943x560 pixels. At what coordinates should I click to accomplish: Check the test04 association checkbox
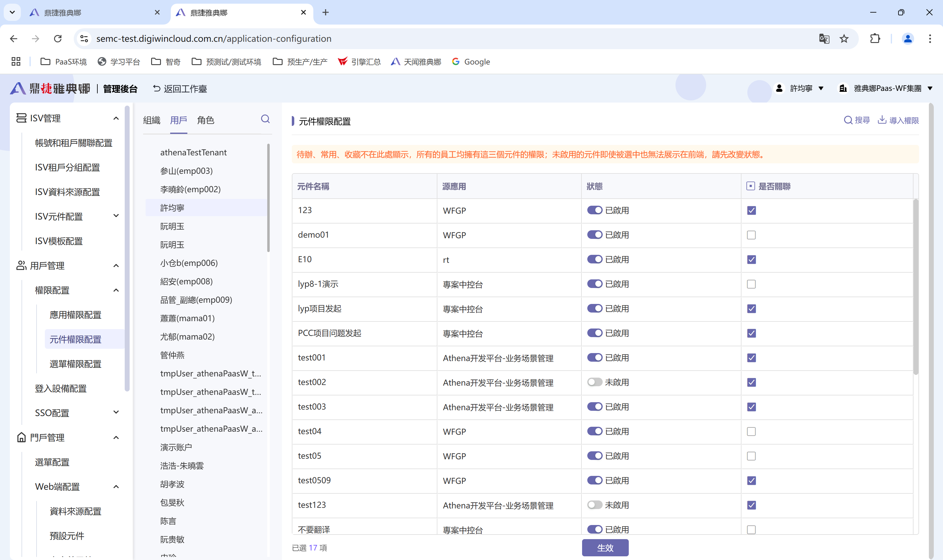751,431
